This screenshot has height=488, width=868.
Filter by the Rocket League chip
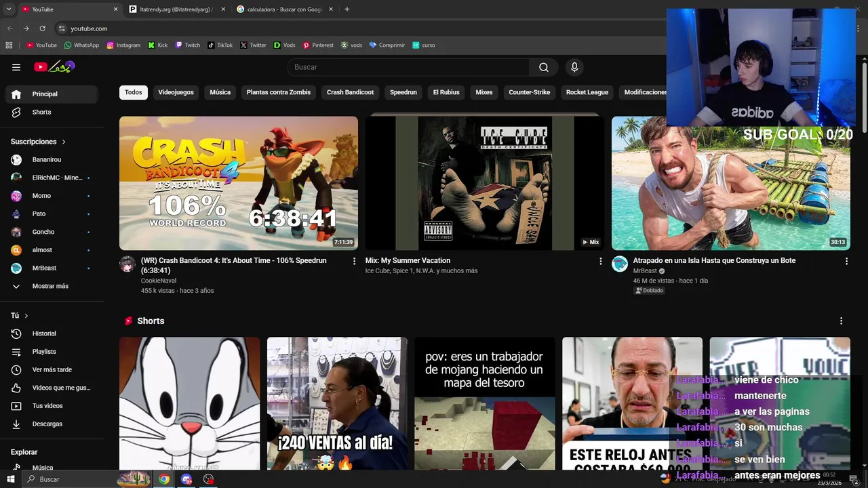tap(587, 92)
